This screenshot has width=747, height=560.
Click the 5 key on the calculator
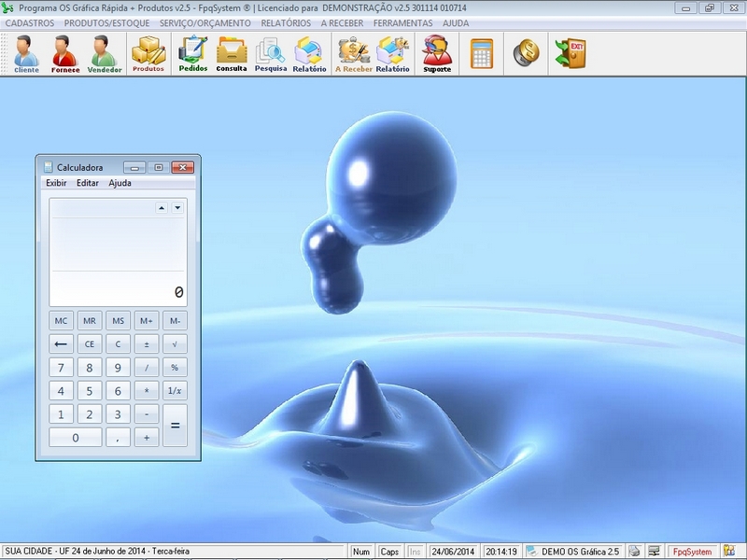tap(90, 390)
